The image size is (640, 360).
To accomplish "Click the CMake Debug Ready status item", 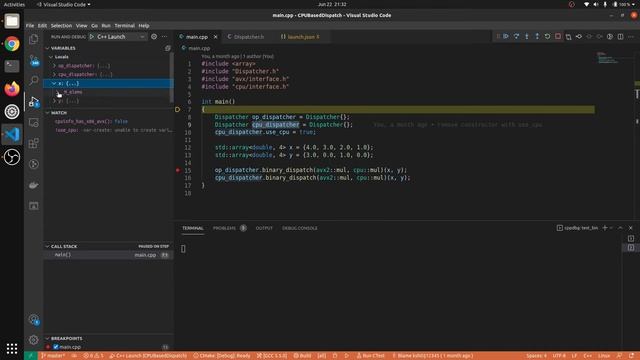I will point(222,356).
